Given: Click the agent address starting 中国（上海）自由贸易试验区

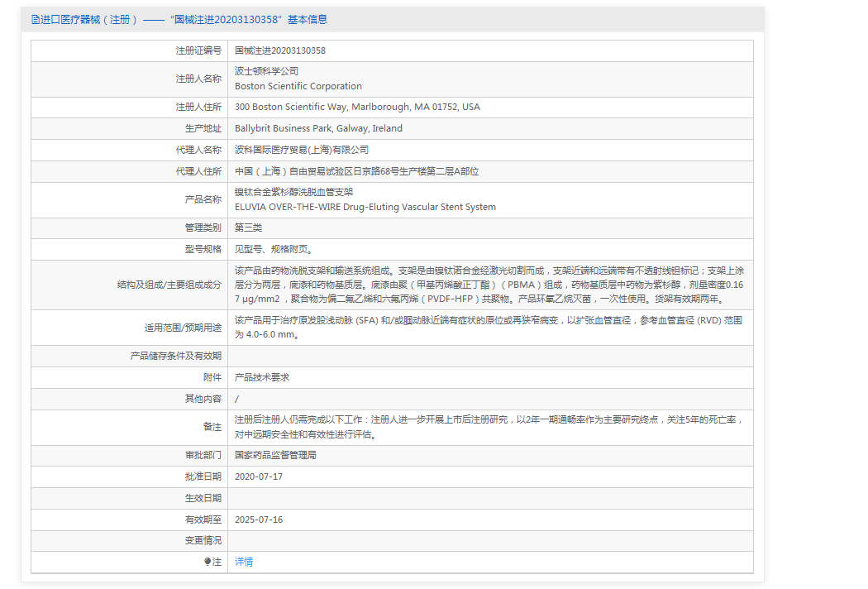Looking at the screenshot, I should pyautogui.click(x=356, y=172).
